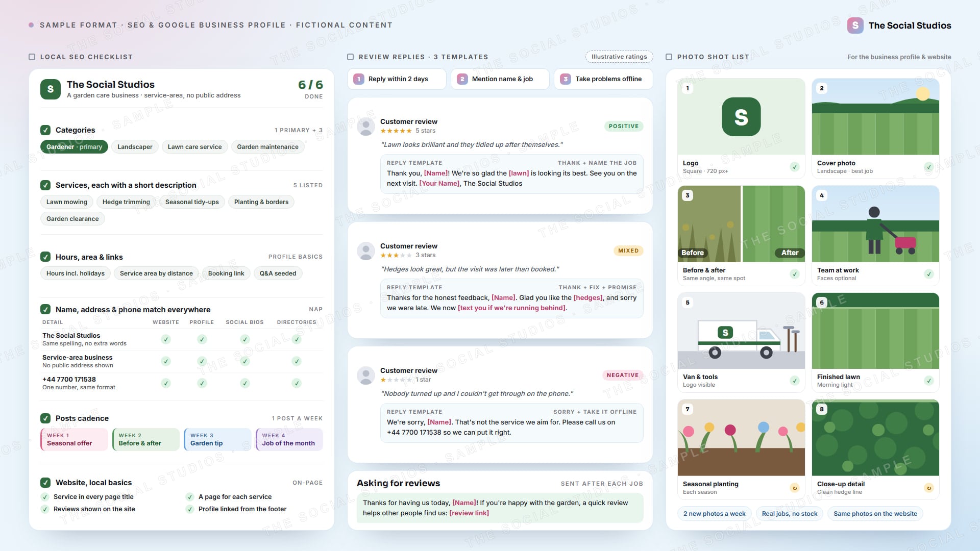Click the Same photos on the website chip

(x=875, y=514)
